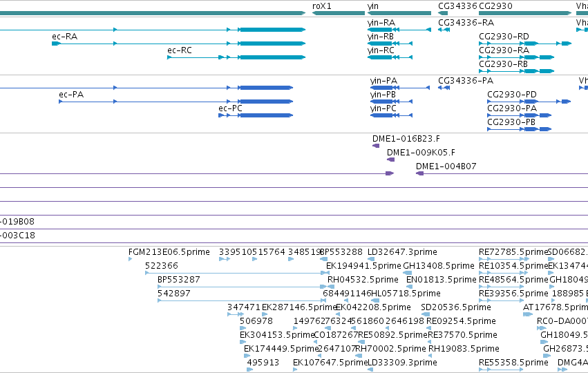Select the DME1-004B07 clone feature
Viewport: 588px width, 373px height.
coord(502,173)
